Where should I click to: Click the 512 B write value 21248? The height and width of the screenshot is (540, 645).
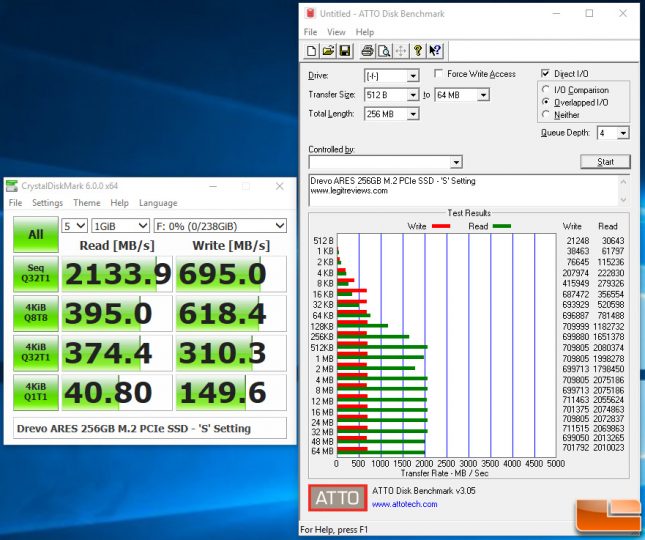click(x=578, y=241)
